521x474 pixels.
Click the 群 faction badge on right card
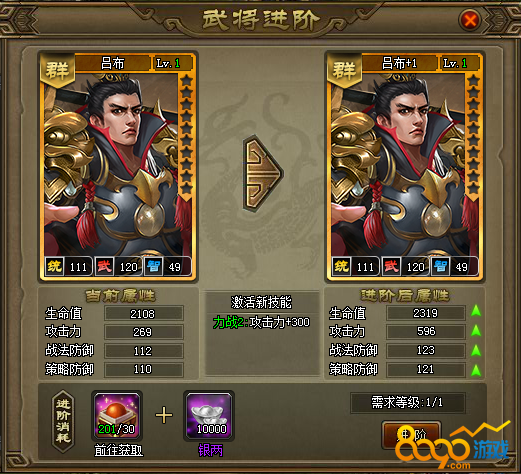tap(344, 70)
